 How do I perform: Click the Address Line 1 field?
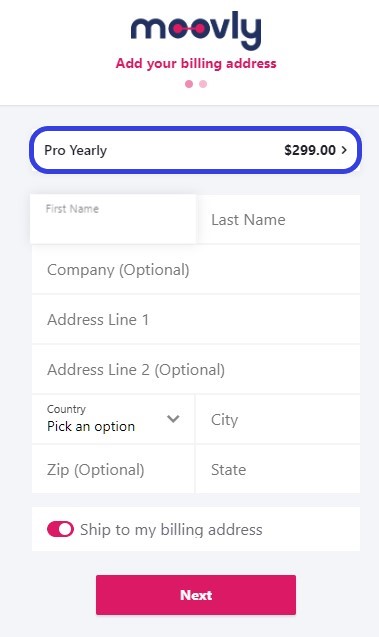click(196, 319)
